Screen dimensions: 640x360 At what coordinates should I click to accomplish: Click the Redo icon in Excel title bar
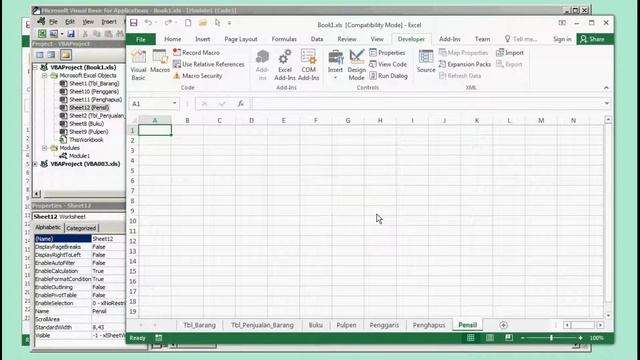click(168, 23)
